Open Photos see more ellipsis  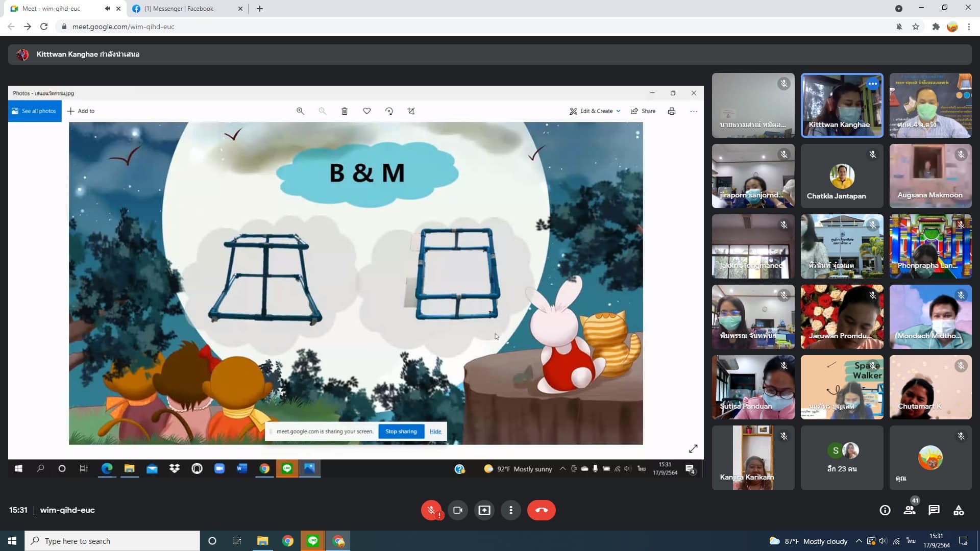(694, 111)
